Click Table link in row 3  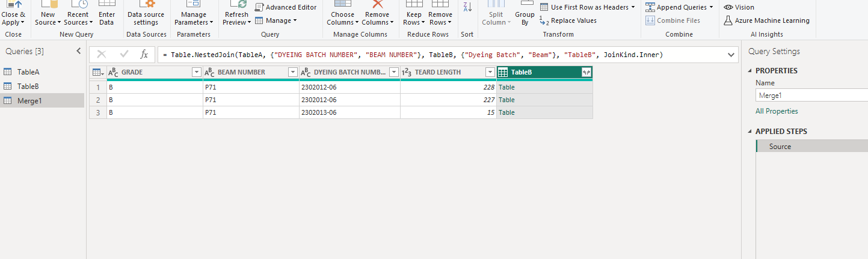pyautogui.click(x=506, y=112)
